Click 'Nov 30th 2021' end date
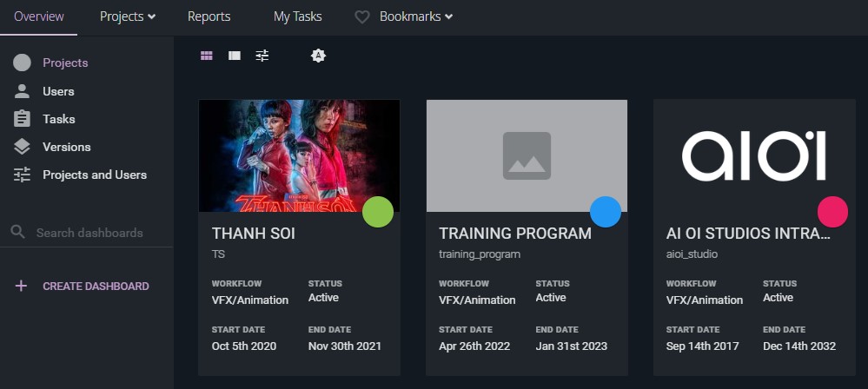 click(x=345, y=346)
